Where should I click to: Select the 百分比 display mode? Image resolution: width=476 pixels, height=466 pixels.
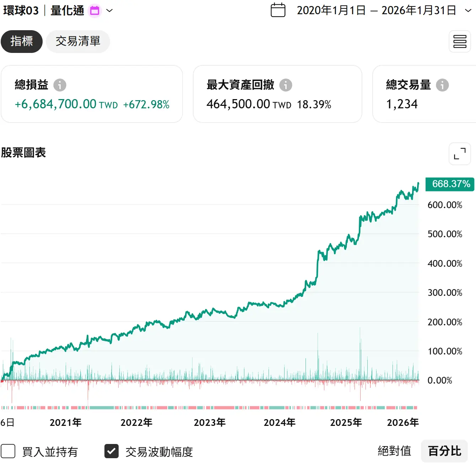click(444, 451)
